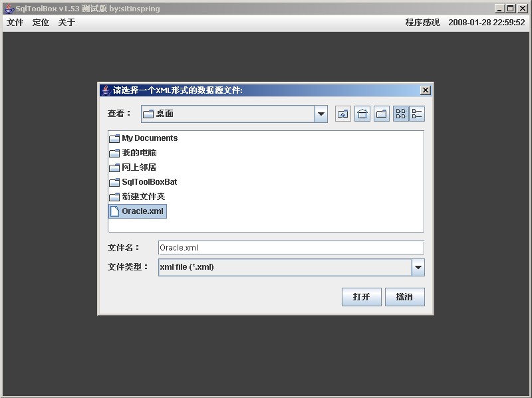
Task: Jump to home folder icon
Action: [x=362, y=114]
